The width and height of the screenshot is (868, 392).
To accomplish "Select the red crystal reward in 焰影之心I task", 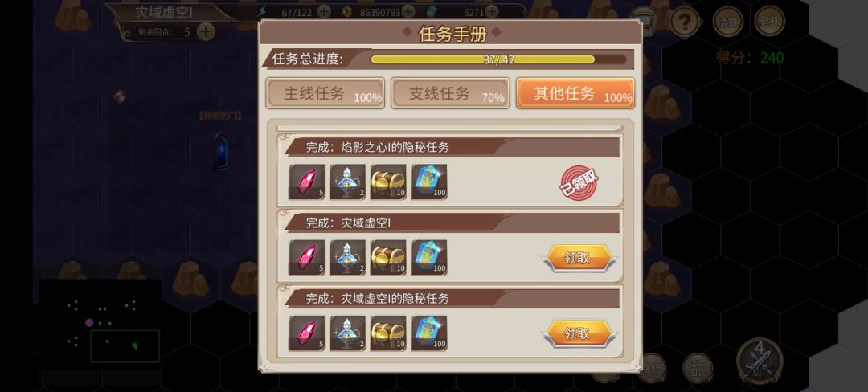I will point(307,182).
